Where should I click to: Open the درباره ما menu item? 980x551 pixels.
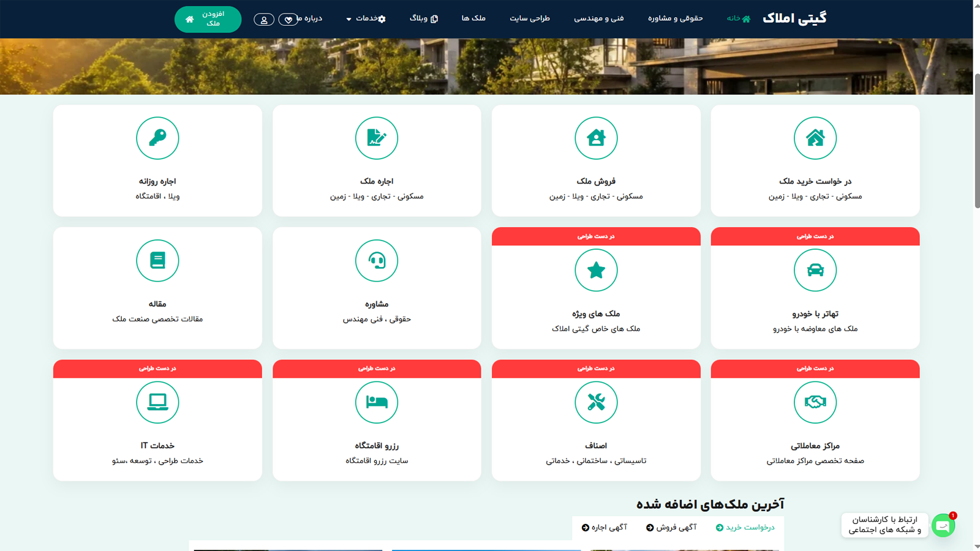(310, 18)
